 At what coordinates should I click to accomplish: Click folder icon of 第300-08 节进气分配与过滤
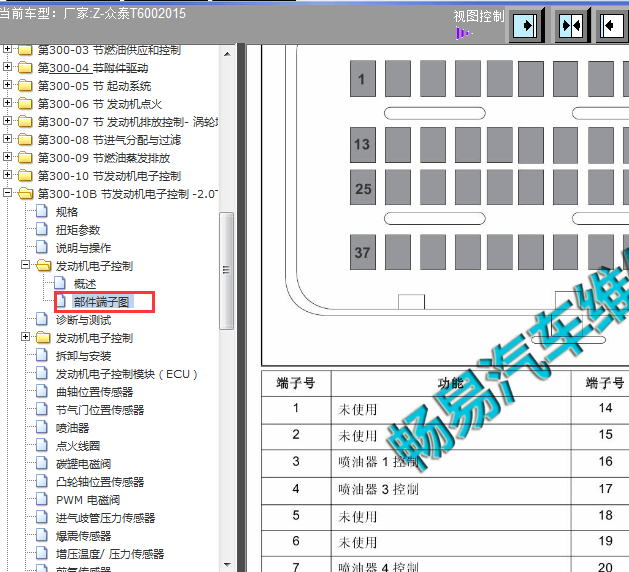pyautogui.click(x=25, y=139)
